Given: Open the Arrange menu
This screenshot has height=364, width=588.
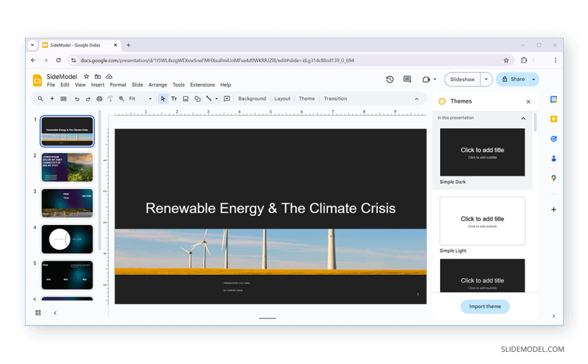Looking at the screenshot, I should pos(157,84).
